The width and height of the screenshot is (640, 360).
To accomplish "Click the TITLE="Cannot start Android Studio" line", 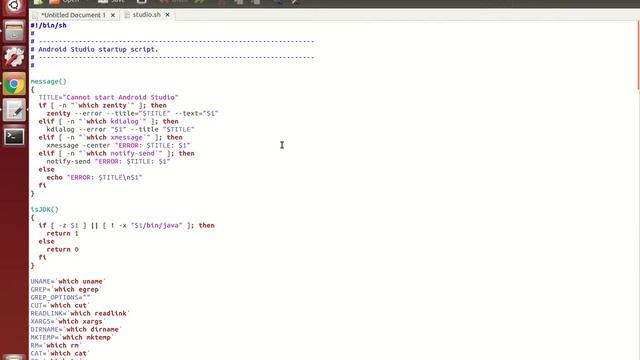I will tap(108, 97).
